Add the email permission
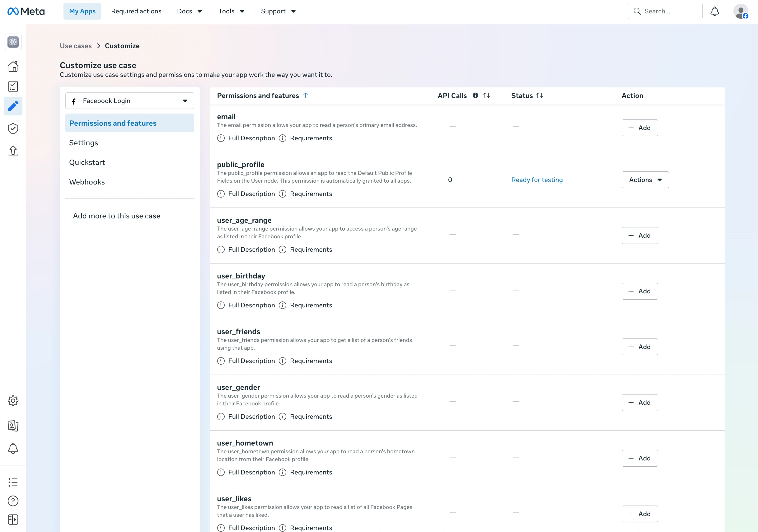This screenshot has height=532, width=758. coord(639,128)
